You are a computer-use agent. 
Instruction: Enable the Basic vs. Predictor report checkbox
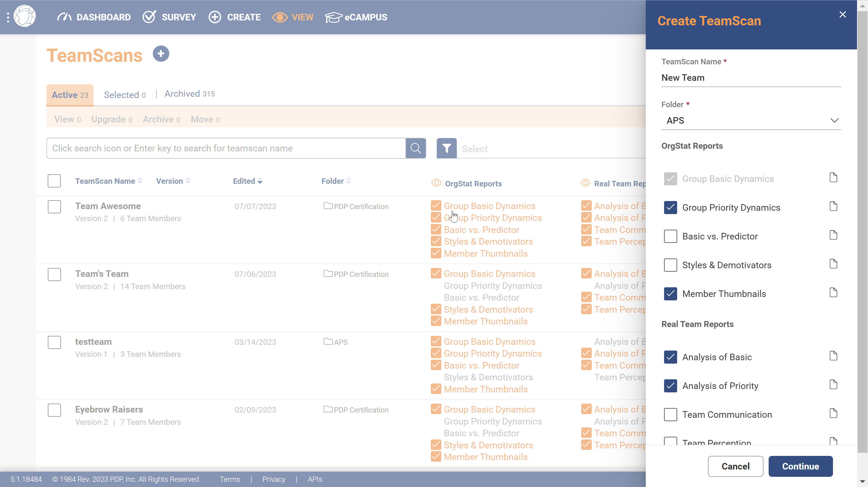coord(670,236)
